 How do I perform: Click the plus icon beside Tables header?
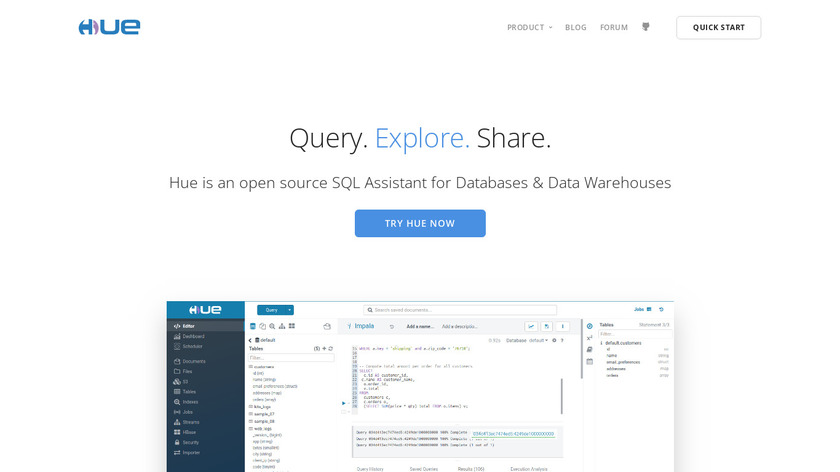324,348
